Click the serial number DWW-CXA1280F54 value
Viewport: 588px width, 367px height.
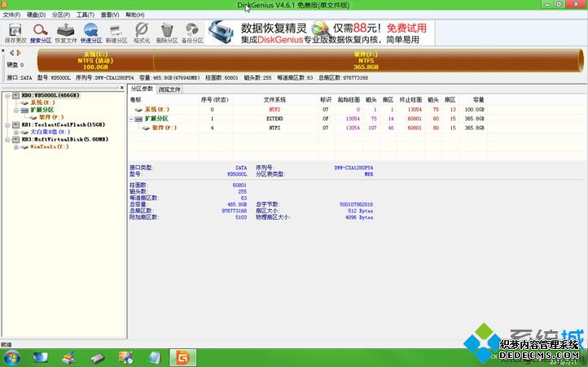[x=353, y=168]
